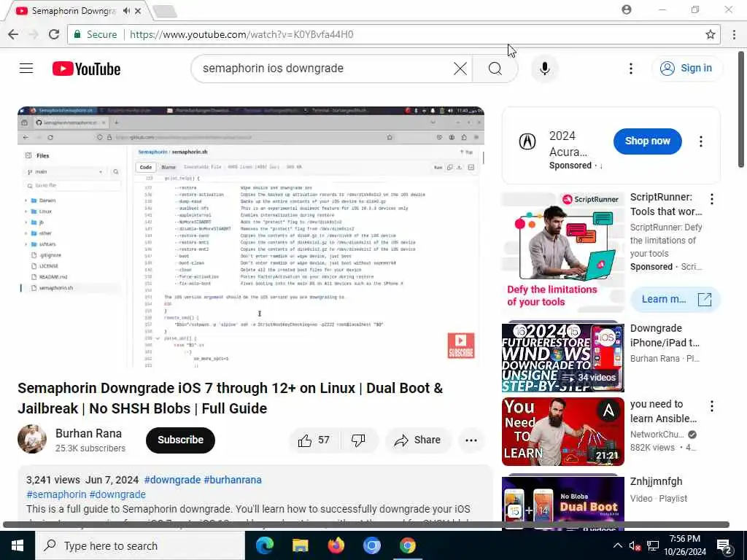
Task: View Secure site information
Action: [x=95, y=34]
